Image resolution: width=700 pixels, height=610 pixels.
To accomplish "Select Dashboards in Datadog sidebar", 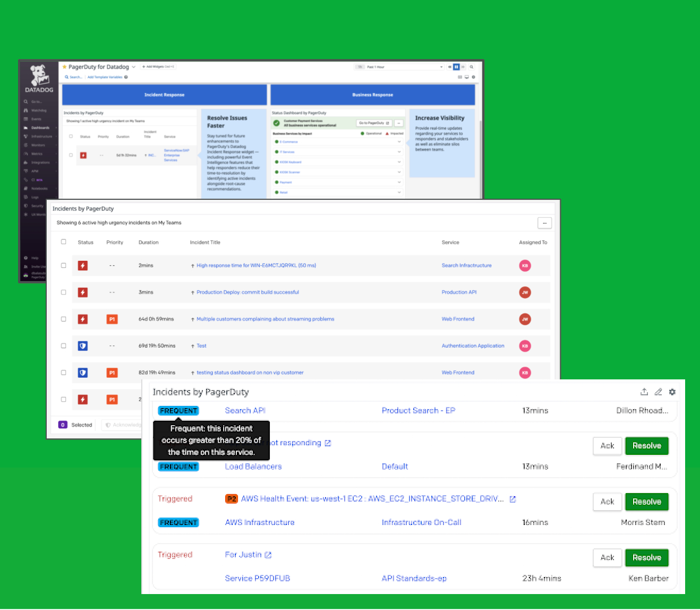I will coord(40,128).
